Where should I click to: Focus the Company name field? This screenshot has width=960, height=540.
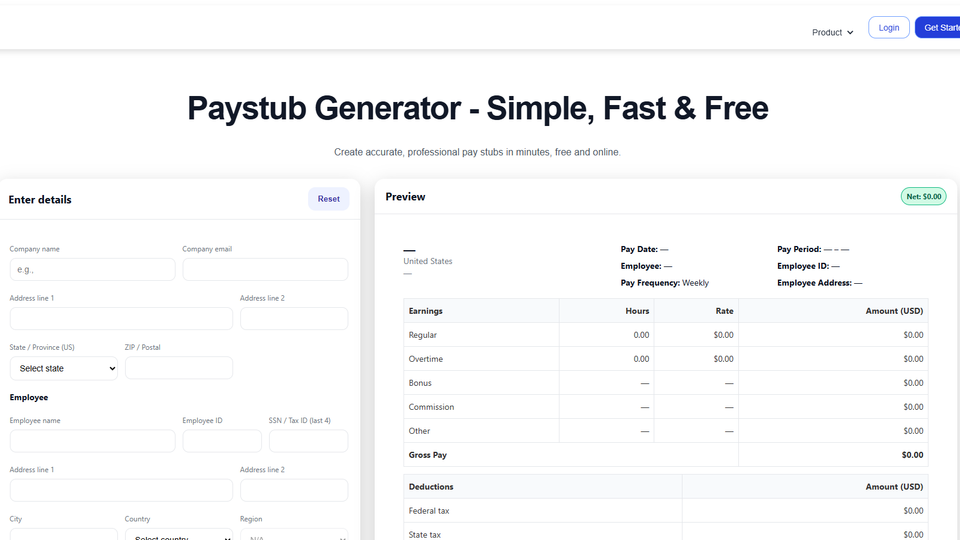tap(92, 269)
